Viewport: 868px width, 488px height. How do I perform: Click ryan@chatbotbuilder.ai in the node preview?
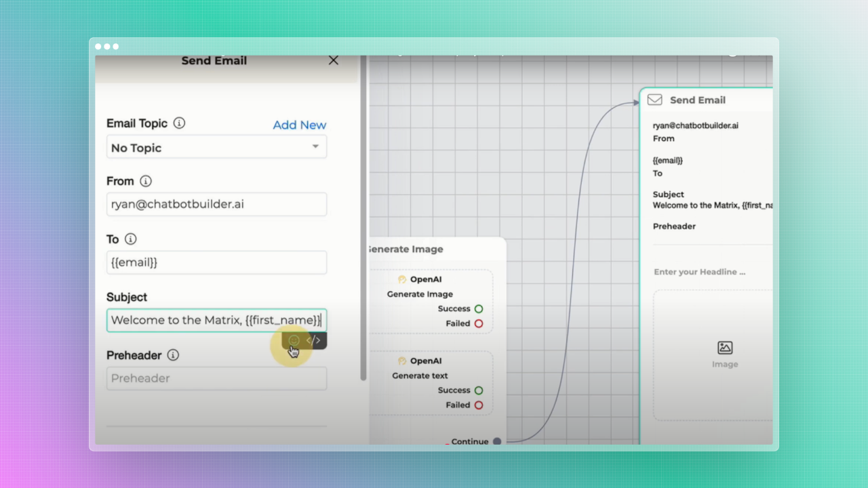[x=696, y=126]
